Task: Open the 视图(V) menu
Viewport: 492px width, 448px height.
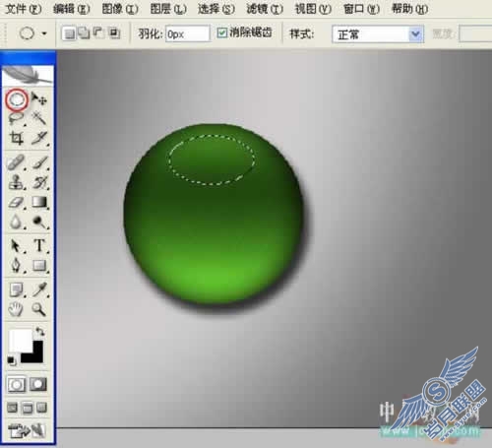Action: pos(313,9)
